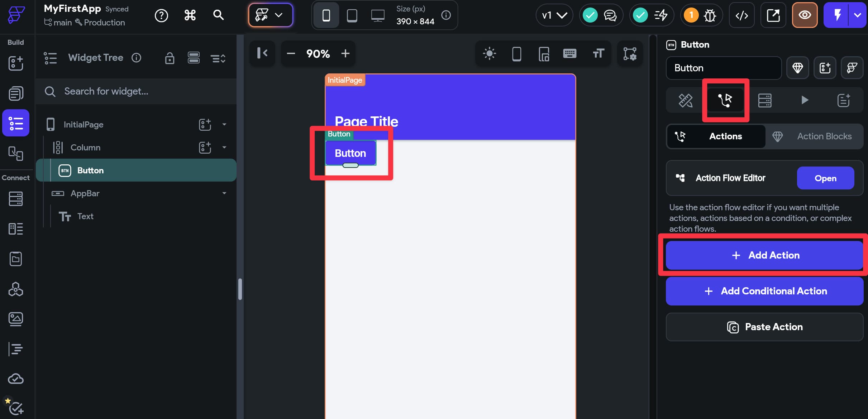Image resolution: width=868 pixels, height=419 pixels.
Task: Click the zoom percentage display
Action: [318, 53]
